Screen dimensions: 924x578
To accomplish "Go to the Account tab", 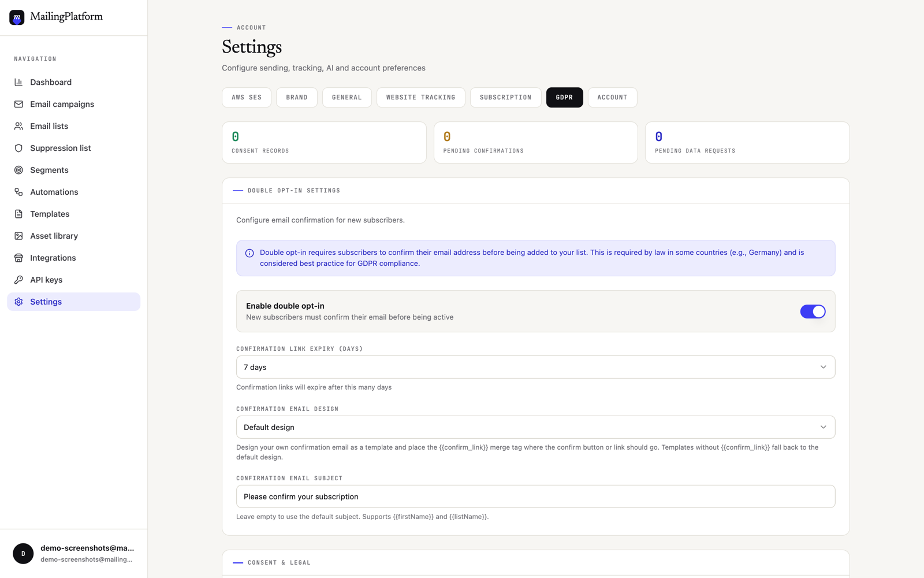I will (613, 97).
